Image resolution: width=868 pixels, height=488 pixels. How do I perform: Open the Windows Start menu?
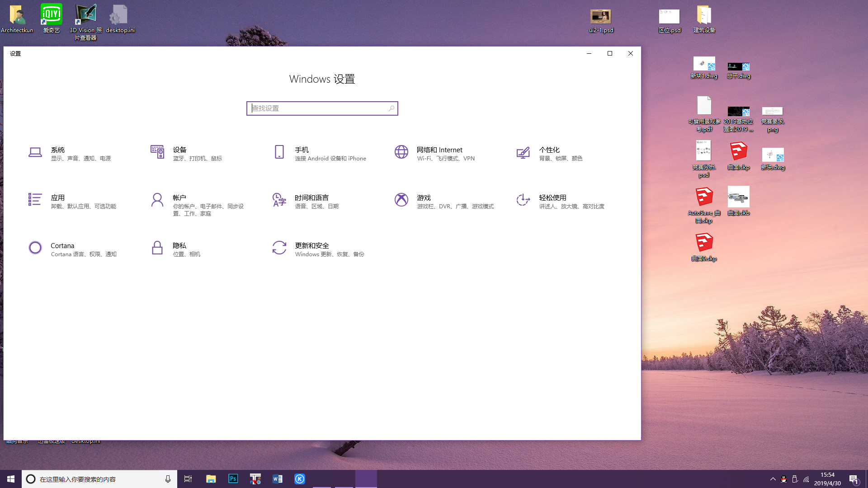point(11,479)
